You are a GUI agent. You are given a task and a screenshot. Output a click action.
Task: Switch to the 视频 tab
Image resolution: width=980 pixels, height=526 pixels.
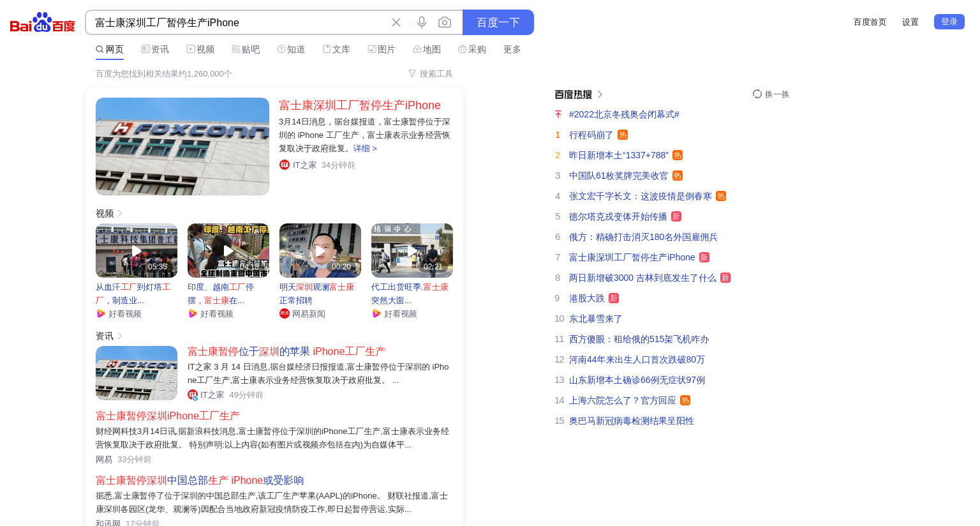point(200,49)
